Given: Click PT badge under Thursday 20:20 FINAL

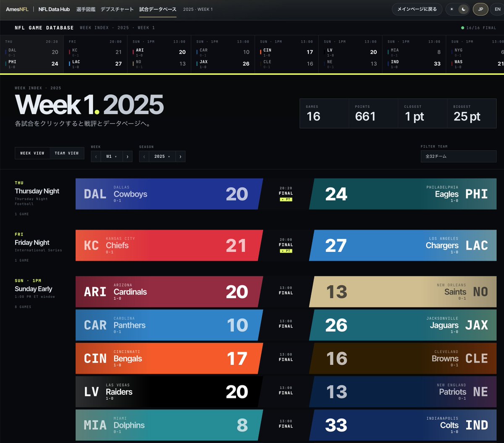Looking at the screenshot, I should (x=286, y=199).
